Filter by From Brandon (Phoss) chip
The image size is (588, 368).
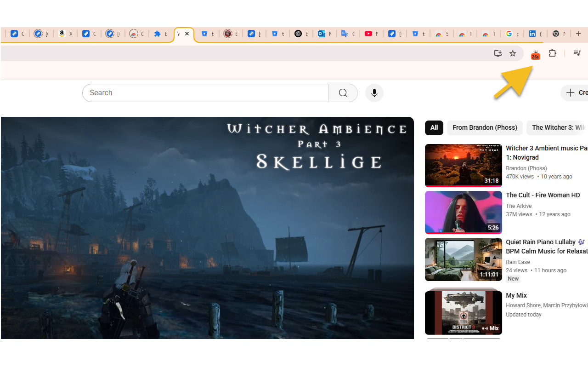coord(485,127)
